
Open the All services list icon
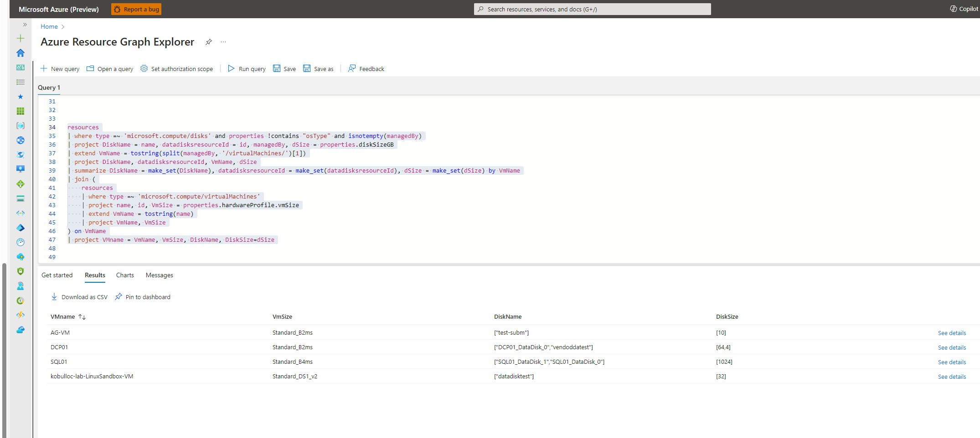tap(21, 82)
